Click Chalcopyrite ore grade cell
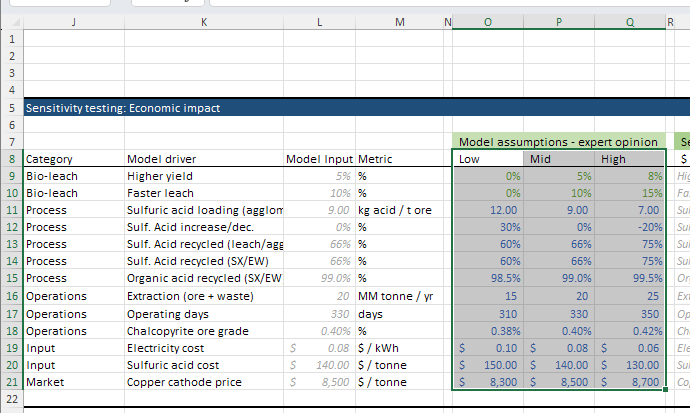Screen dimensions: 690x413 click(204, 331)
